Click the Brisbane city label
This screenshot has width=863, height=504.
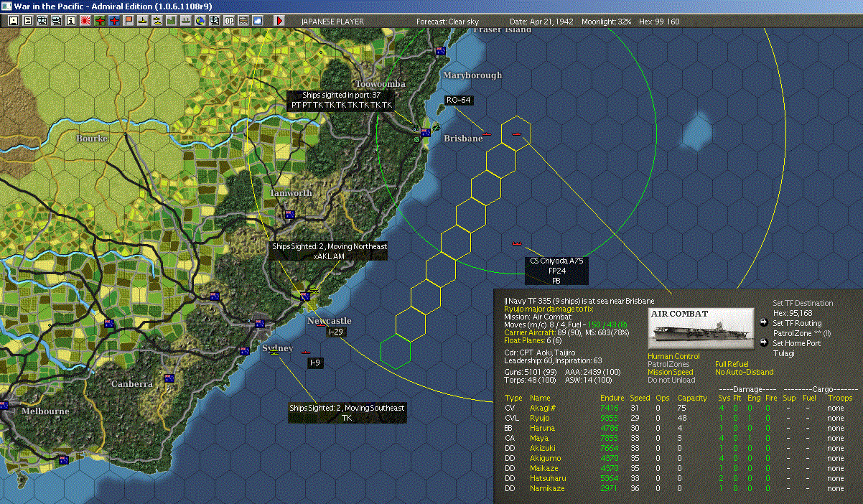tap(463, 138)
